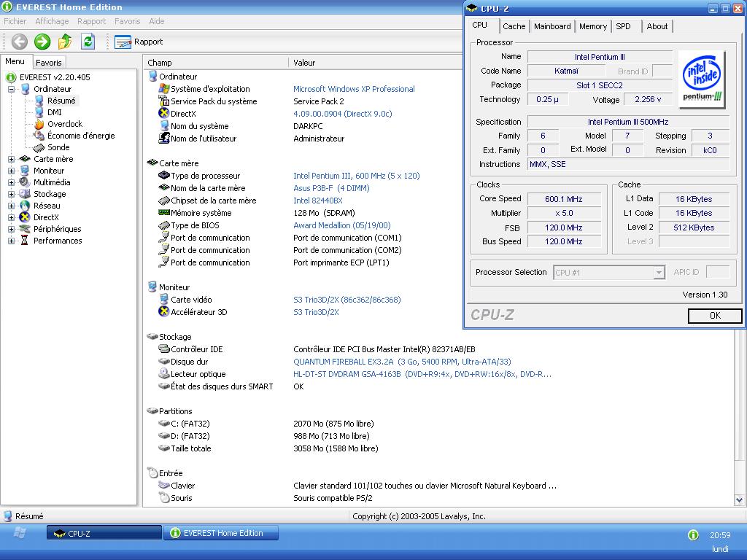
Task: Click the EVEREST v2.20.405 root node
Action: tap(55, 77)
